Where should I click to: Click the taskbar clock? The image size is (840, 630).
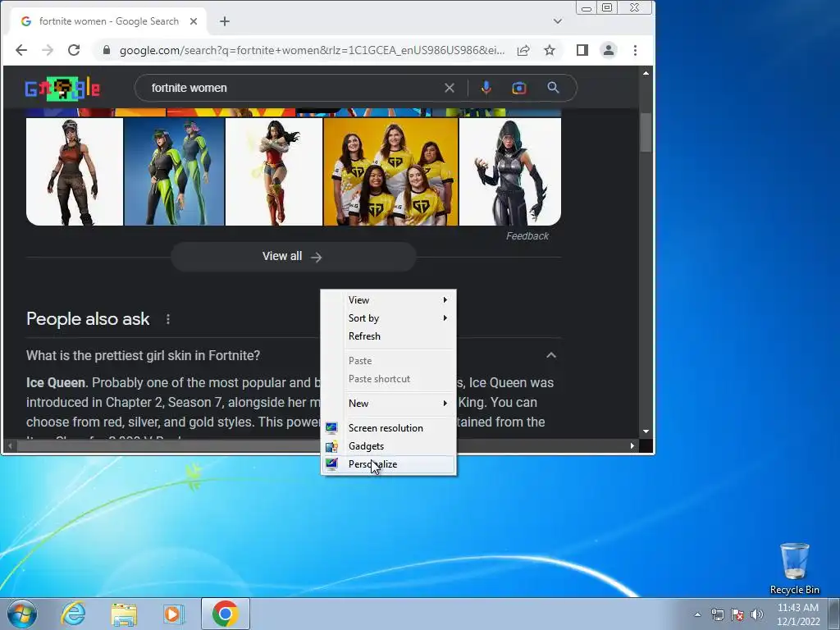[798, 614]
